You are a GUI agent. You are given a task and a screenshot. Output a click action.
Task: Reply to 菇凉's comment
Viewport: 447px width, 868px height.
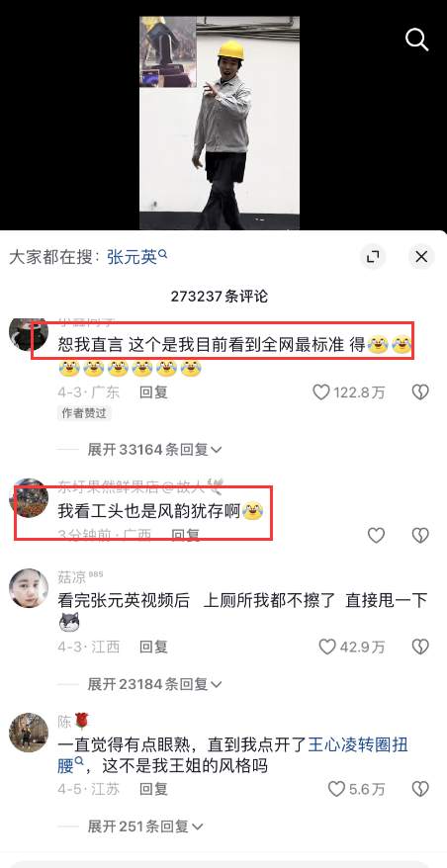(x=153, y=646)
